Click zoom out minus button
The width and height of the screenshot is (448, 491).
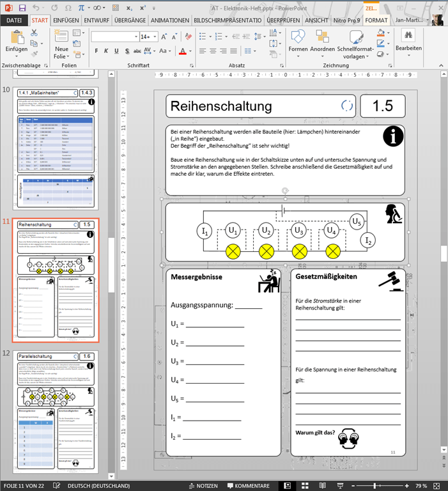[x=353, y=486]
